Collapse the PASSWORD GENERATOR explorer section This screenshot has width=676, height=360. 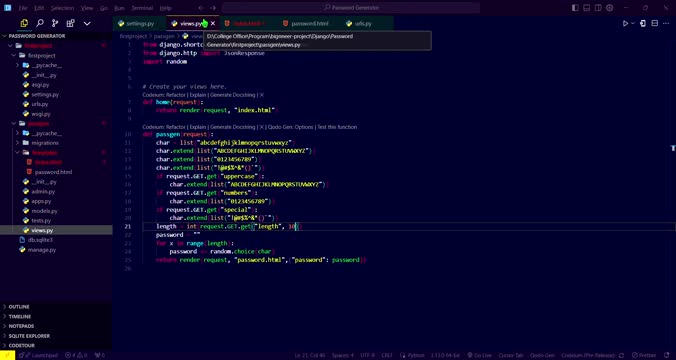(56, 36)
